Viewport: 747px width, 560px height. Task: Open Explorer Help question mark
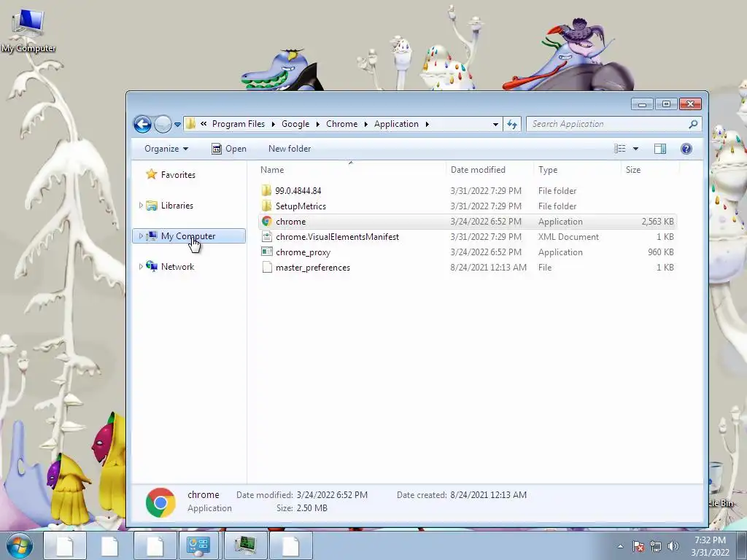[x=686, y=149]
